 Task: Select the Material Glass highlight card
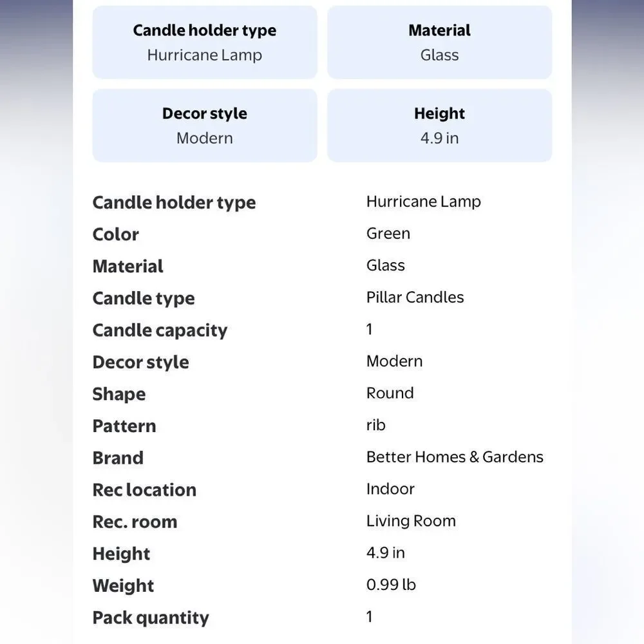[439, 43]
